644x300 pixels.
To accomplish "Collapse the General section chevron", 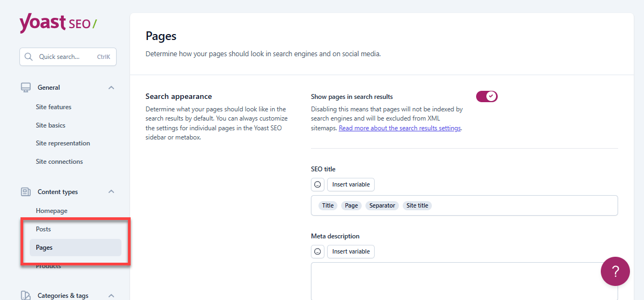I will [x=111, y=88].
